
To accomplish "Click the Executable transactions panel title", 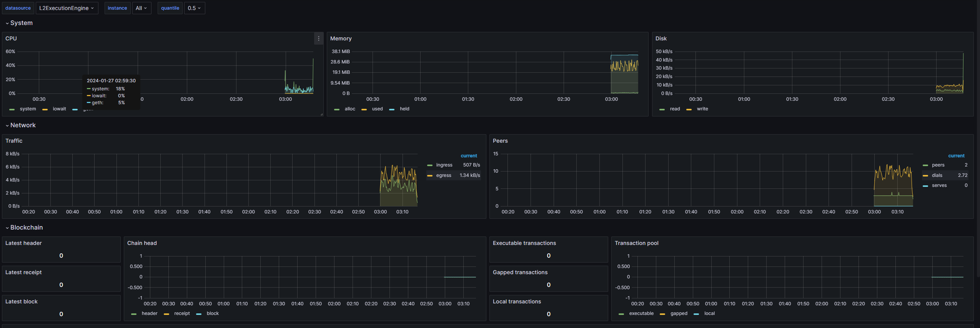I will (x=524, y=243).
